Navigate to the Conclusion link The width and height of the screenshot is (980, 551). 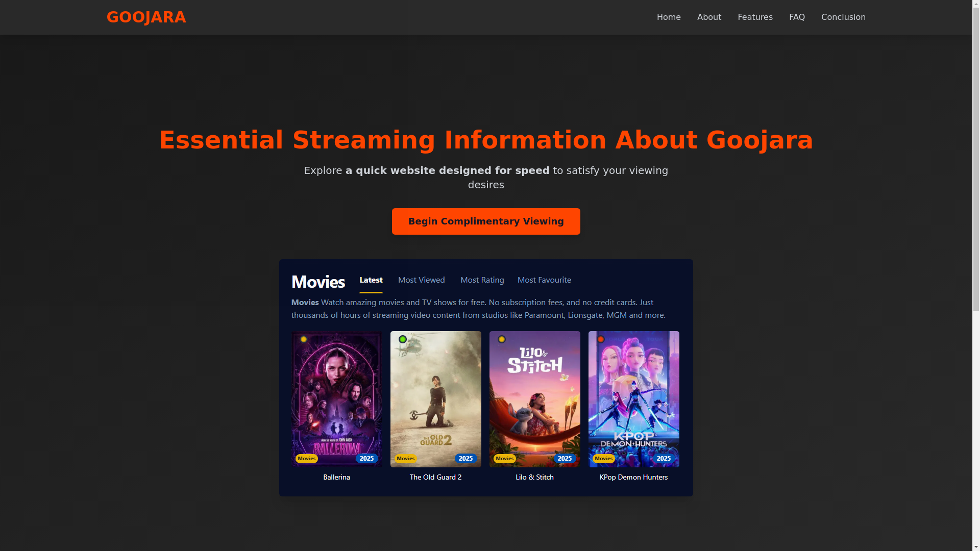click(843, 17)
